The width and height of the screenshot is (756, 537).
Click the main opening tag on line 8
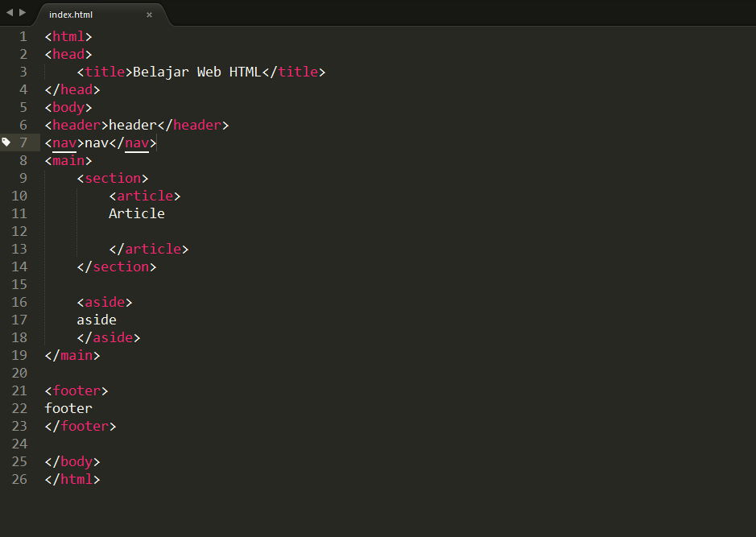point(68,160)
